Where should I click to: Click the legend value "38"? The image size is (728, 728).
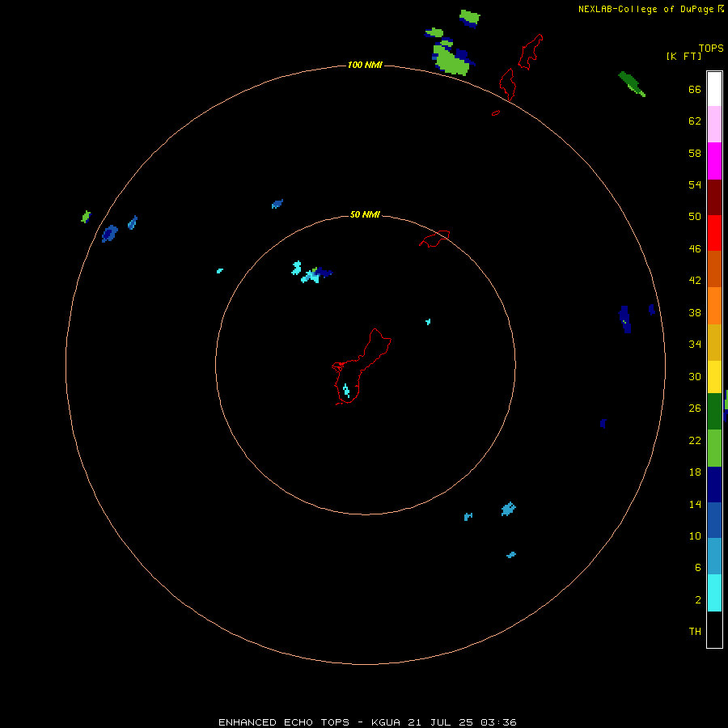coord(695,312)
